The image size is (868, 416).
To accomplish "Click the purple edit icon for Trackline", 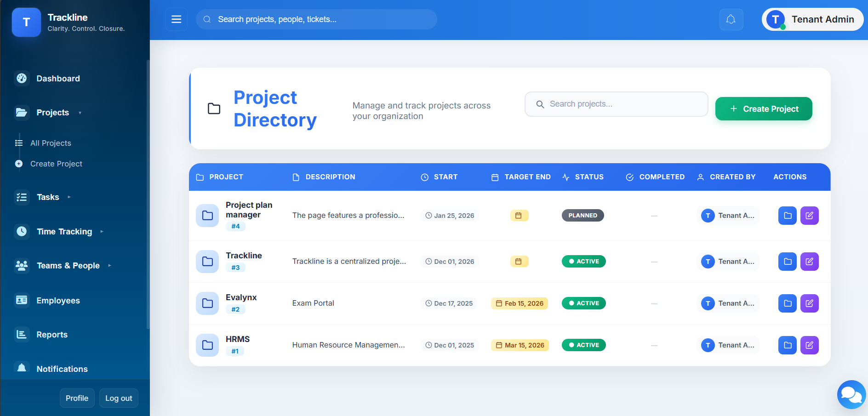I will coord(809,262).
